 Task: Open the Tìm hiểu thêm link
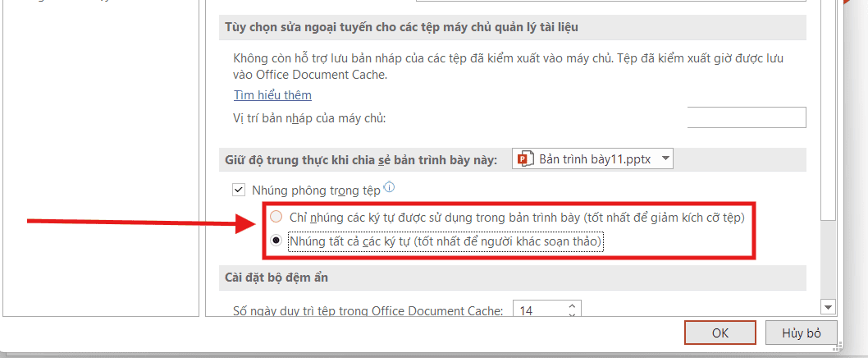tap(272, 94)
